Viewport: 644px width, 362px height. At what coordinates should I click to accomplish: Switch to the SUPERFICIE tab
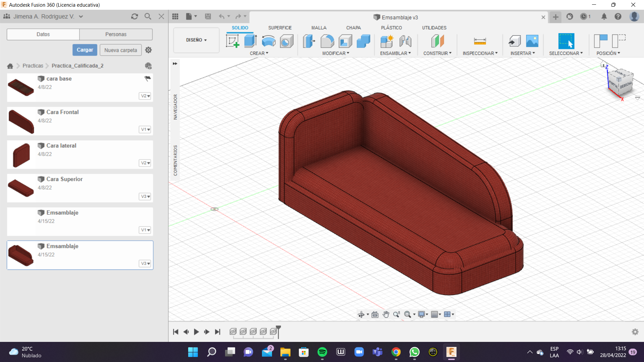tap(280, 28)
